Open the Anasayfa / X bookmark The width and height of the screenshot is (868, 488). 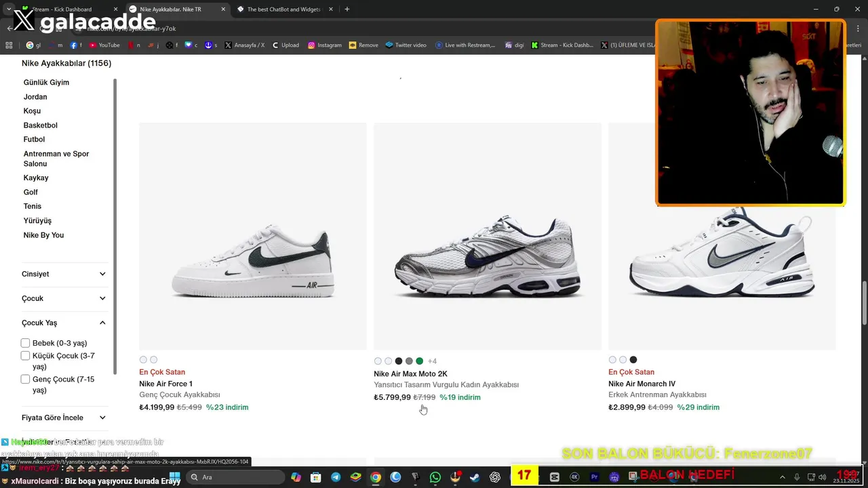[244, 45]
